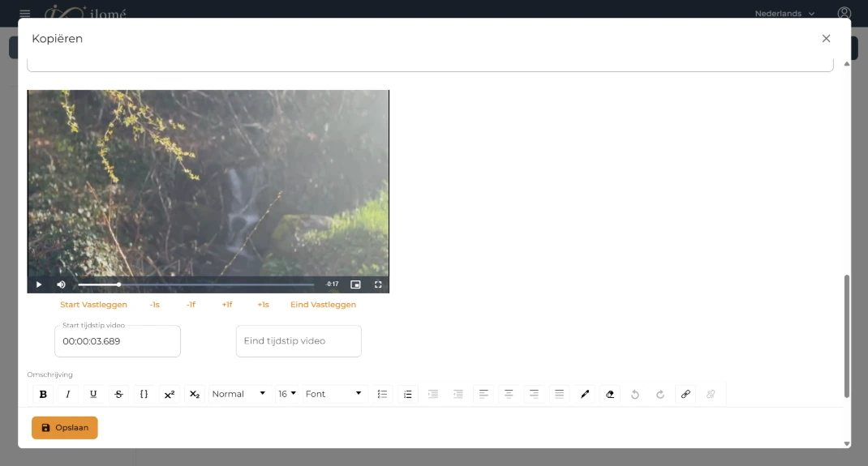This screenshot has height=466, width=868.
Task: Click the scrollbar up arrow
Action: pyautogui.click(x=846, y=64)
